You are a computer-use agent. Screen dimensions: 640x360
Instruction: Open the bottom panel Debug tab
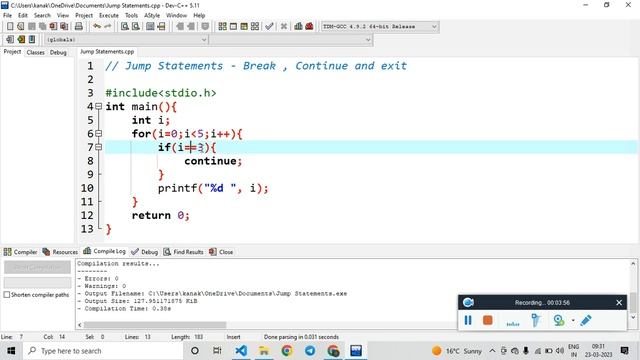(x=145, y=252)
